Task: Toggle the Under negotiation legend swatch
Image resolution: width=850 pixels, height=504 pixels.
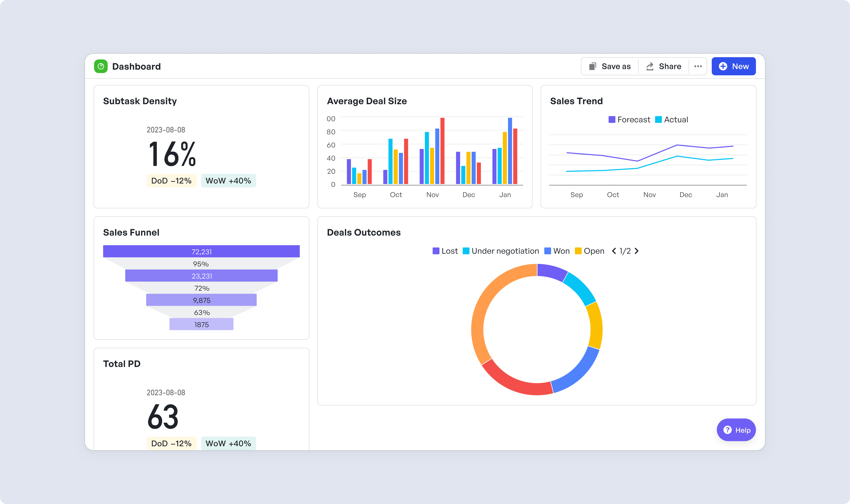Action: [x=466, y=251]
